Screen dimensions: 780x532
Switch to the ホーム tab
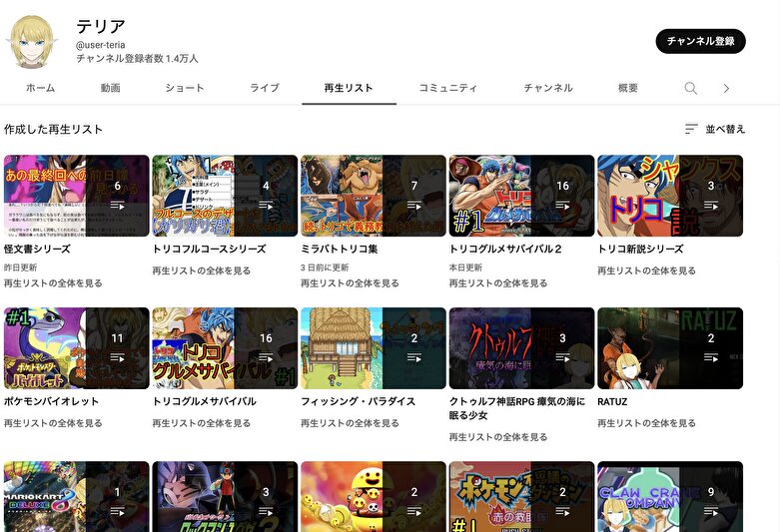point(40,88)
